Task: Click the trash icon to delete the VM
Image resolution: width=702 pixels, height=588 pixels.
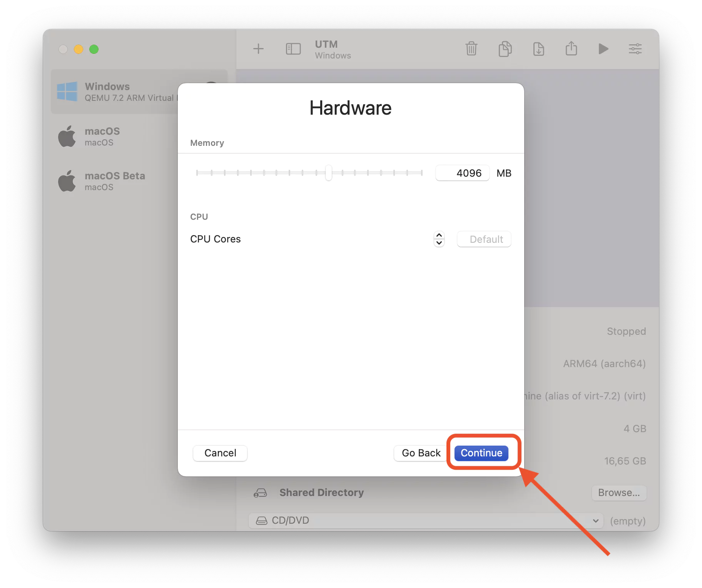Action: [x=471, y=49]
